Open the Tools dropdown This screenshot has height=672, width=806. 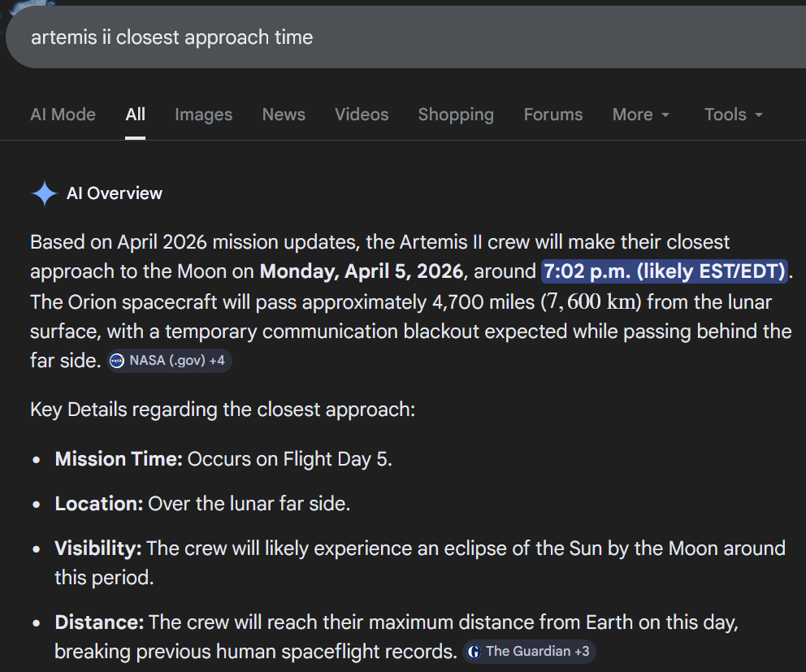pyautogui.click(x=734, y=114)
